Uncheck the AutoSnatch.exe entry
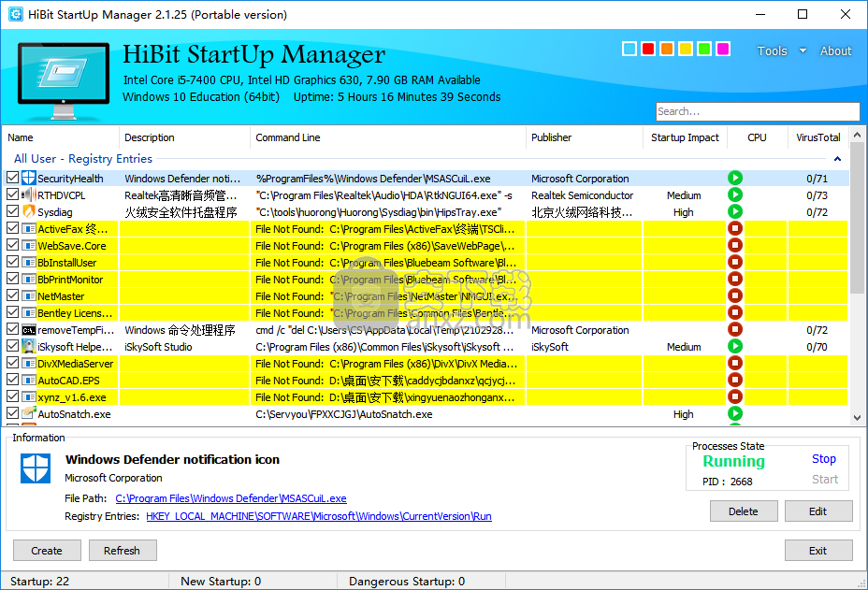Viewport: 868px width, 590px height. (x=13, y=413)
